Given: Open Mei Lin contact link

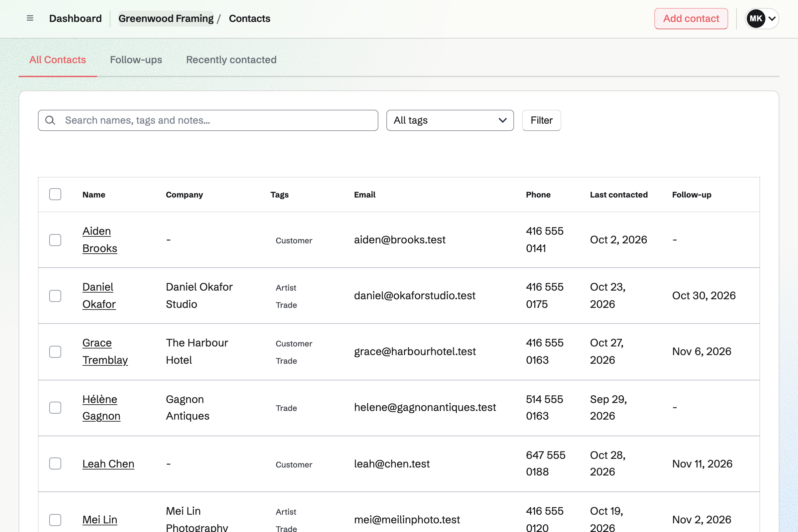Looking at the screenshot, I should pyautogui.click(x=100, y=519).
